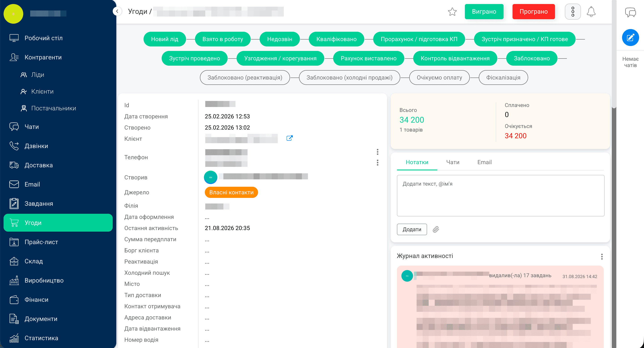Open Доставка from the sidebar

click(58, 165)
